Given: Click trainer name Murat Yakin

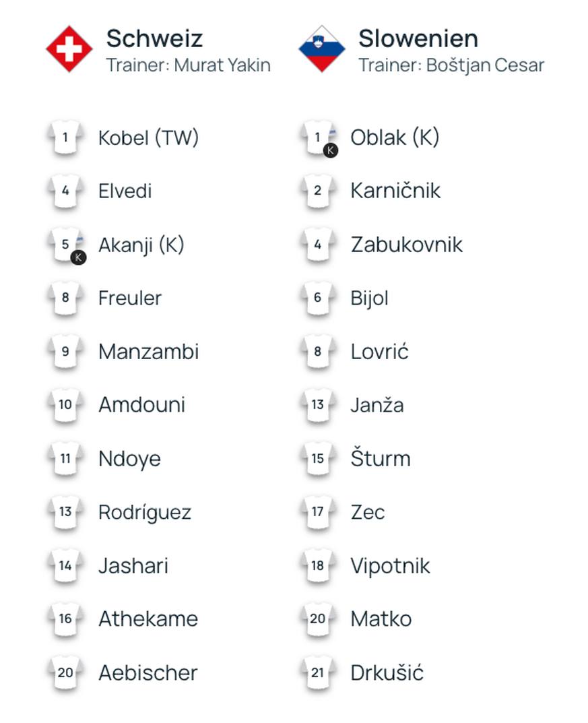Looking at the screenshot, I should click(x=222, y=65).
